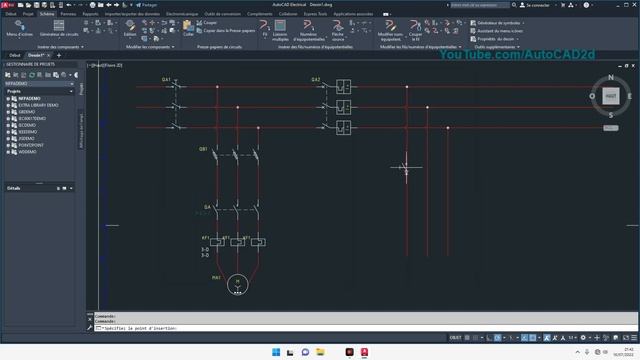640x360 pixels.
Task: Click the AutoCAD taskbar icon
Action: [364, 352]
